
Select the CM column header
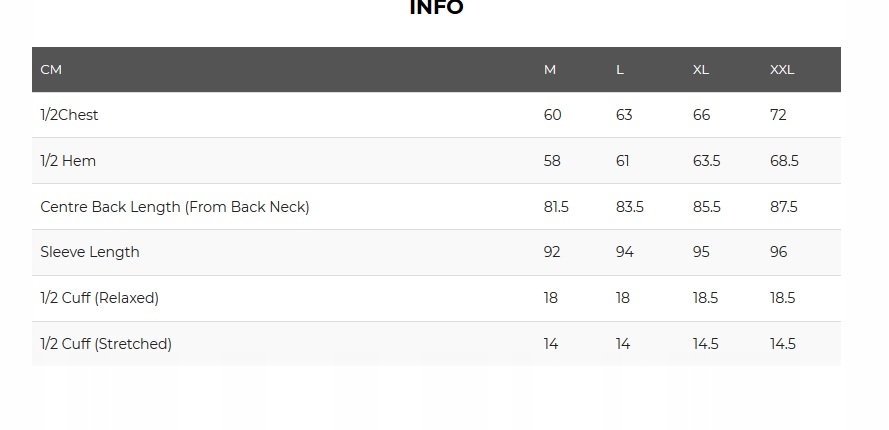51,70
